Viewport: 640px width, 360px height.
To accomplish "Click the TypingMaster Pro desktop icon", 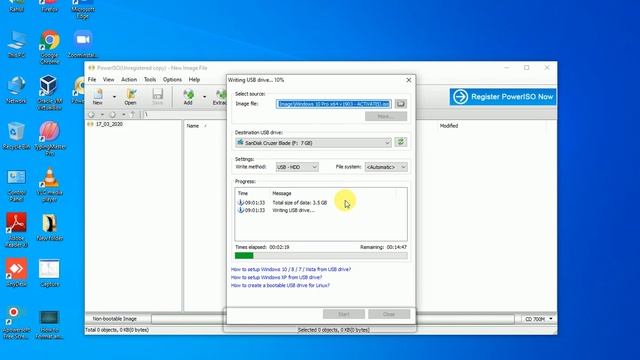I will point(50,139).
